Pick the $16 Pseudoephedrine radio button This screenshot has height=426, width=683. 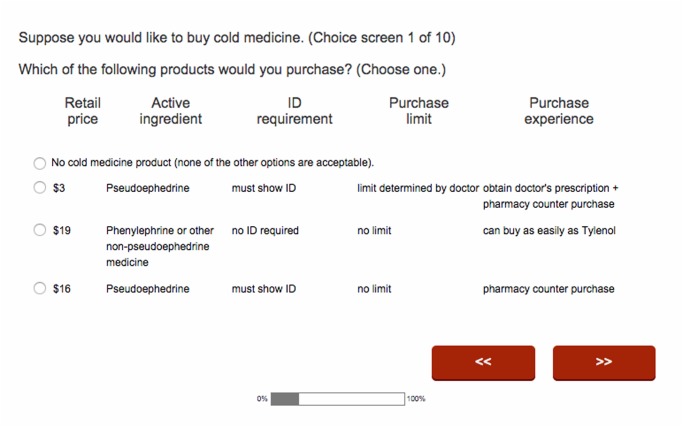(40, 288)
